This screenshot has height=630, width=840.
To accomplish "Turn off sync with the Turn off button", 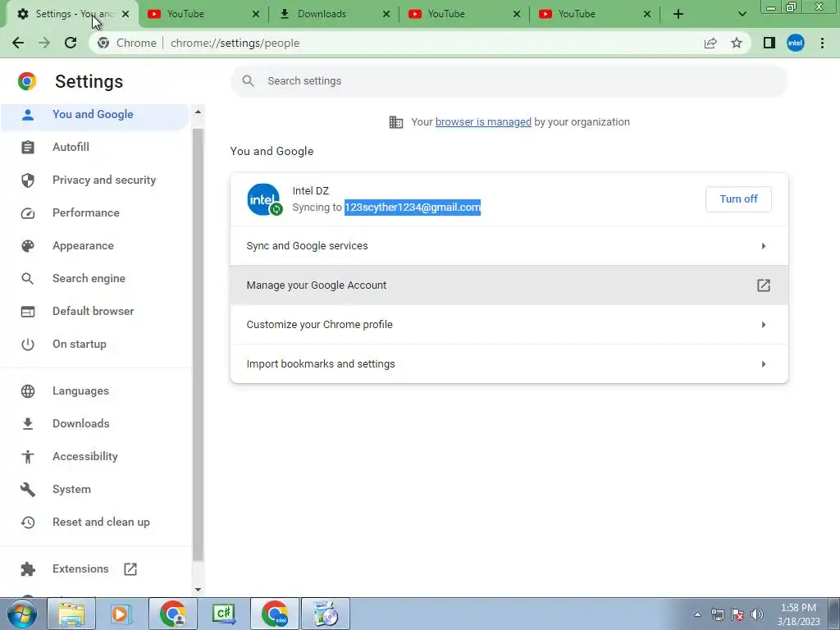I will point(738,199).
